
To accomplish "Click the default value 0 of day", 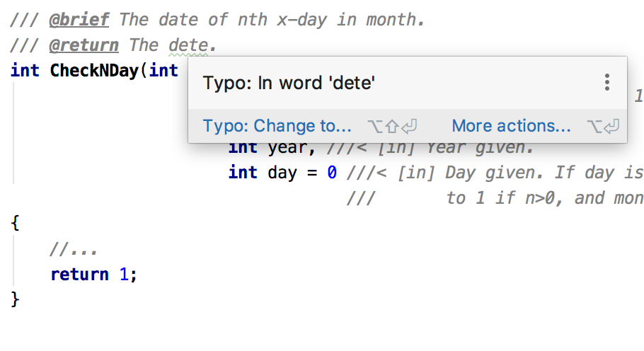I will click(x=332, y=173).
